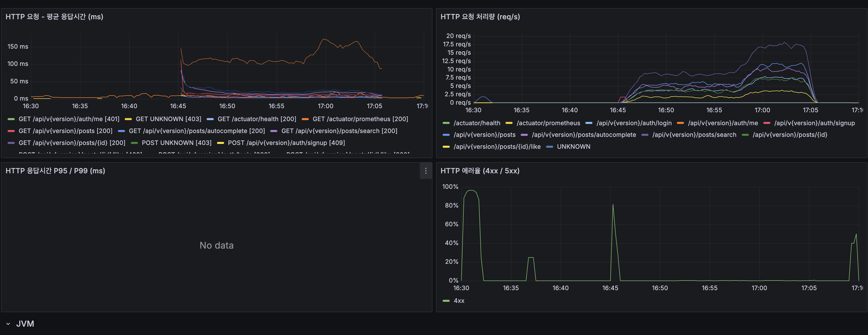Select the GET /actuator/health [200] legend entry
Image resolution: width=868 pixels, height=335 pixels.
point(257,119)
